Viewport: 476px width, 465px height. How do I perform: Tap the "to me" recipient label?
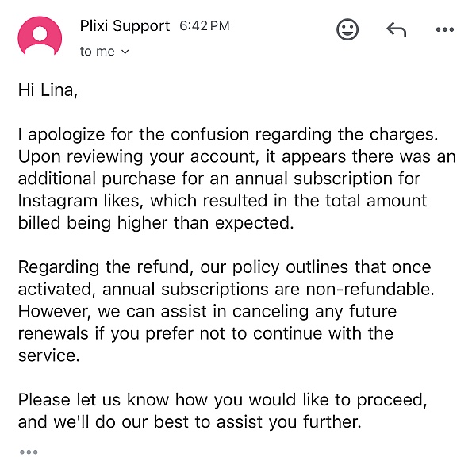click(x=98, y=52)
